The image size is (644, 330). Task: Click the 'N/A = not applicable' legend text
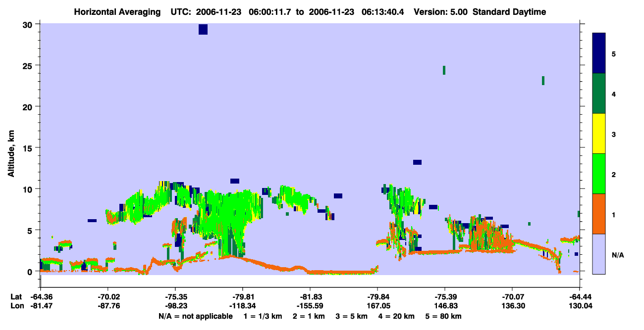pos(196,316)
